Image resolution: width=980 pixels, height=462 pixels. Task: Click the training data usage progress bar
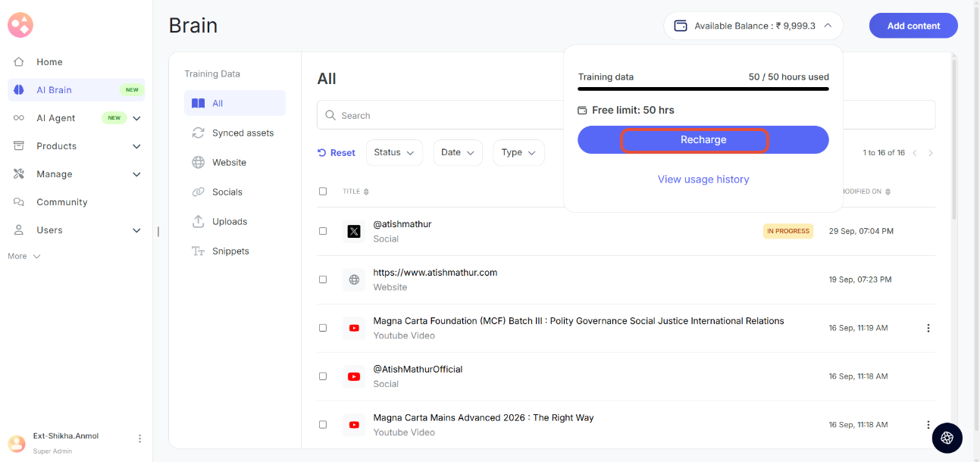703,89
